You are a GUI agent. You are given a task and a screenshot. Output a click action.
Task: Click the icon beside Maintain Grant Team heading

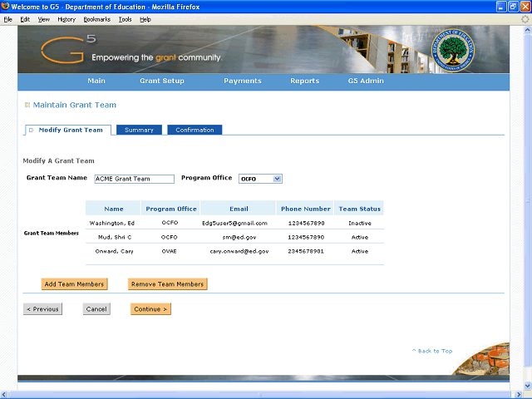coord(27,105)
